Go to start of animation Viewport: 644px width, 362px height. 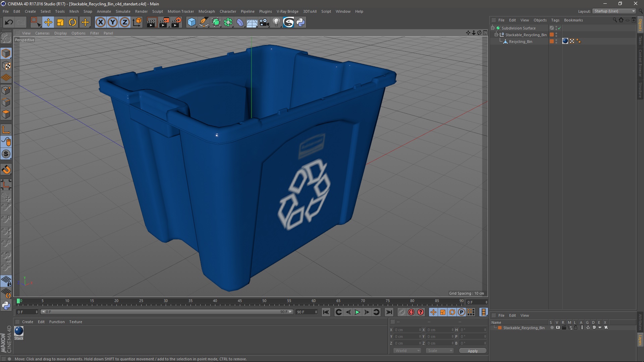(326, 312)
